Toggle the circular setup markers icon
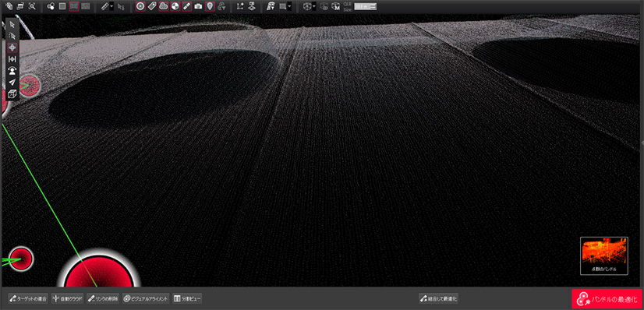644x310 pixels. 140,6
